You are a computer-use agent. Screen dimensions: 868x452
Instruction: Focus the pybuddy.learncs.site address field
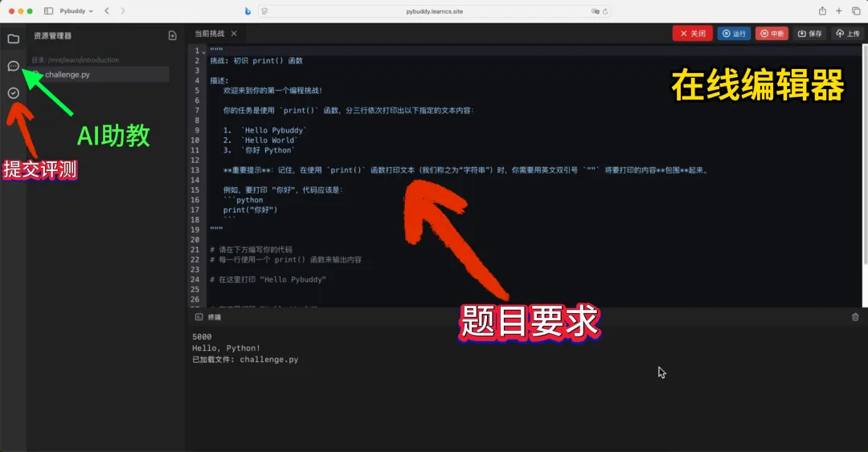[x=435, y=11]
